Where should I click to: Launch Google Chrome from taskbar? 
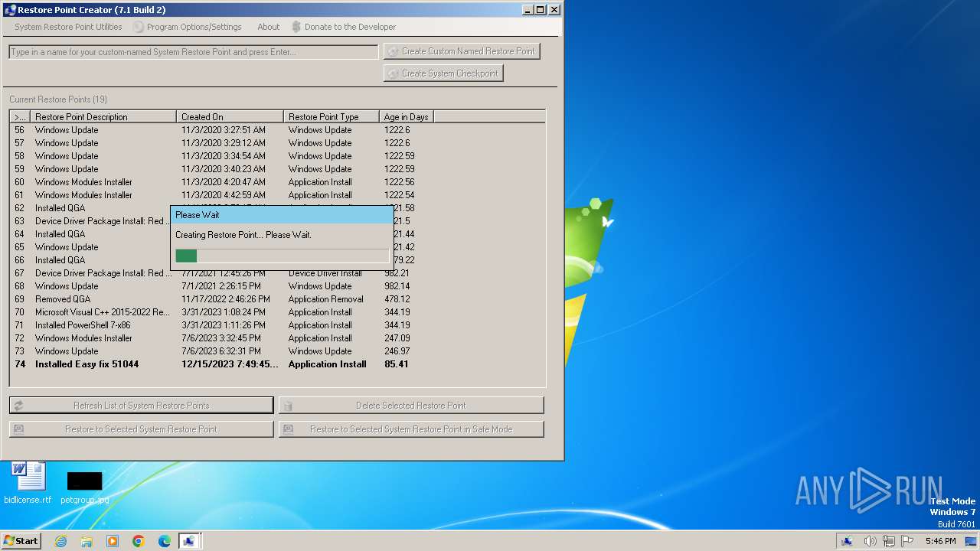coord(139,541)
